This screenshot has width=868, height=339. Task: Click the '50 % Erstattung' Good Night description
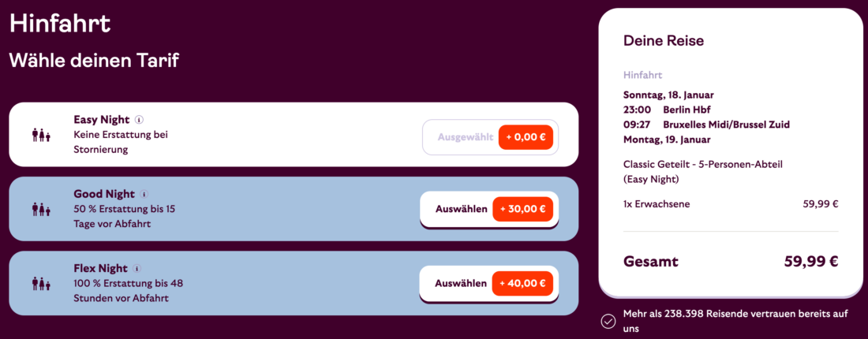(x=125, y=216)
